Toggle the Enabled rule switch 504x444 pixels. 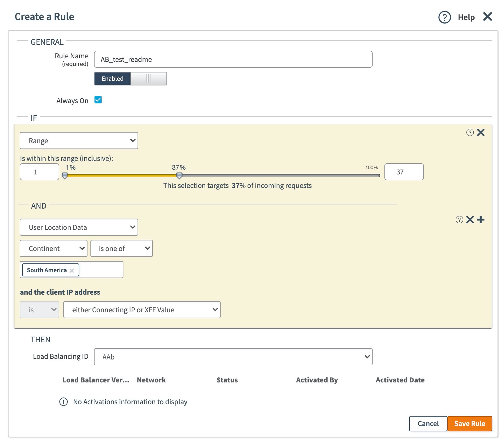click(130, 79)
